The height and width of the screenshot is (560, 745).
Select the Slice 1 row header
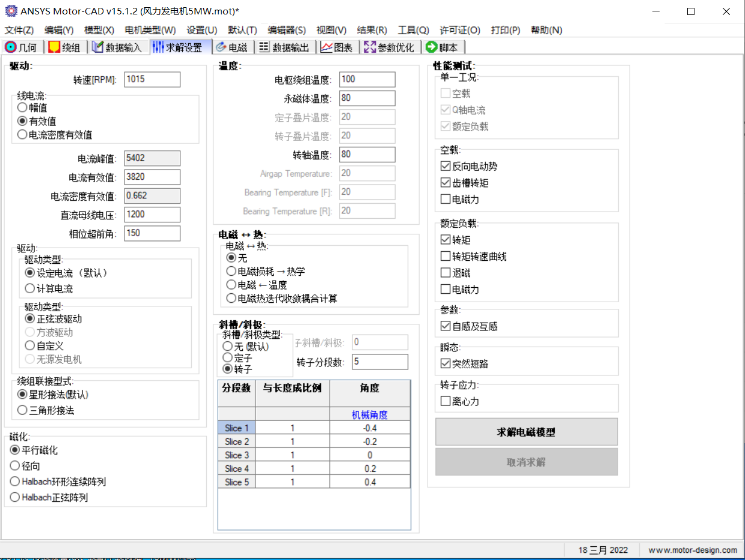(236, 428)
